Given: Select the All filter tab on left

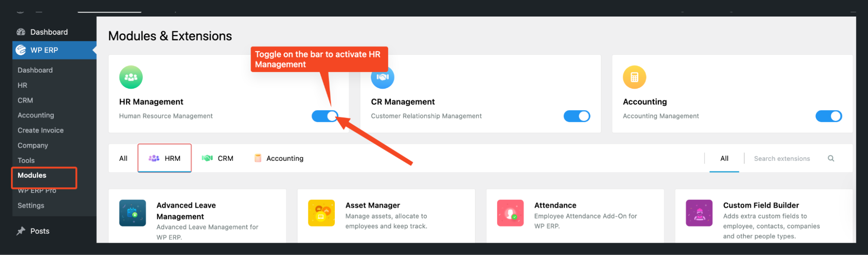Looking at the screenshot, I should click(x=123, y=159).
